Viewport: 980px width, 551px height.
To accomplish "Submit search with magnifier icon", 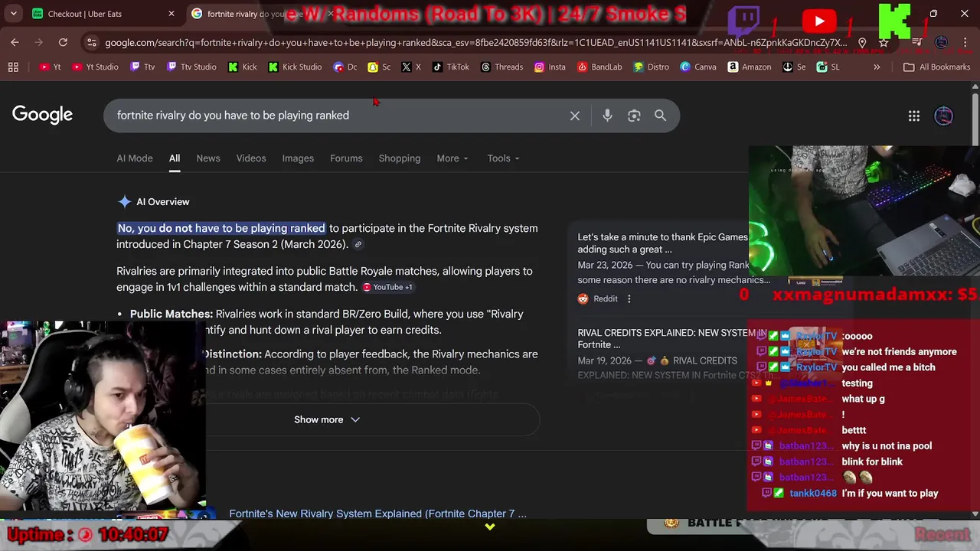I will click(x=660, y=116).
